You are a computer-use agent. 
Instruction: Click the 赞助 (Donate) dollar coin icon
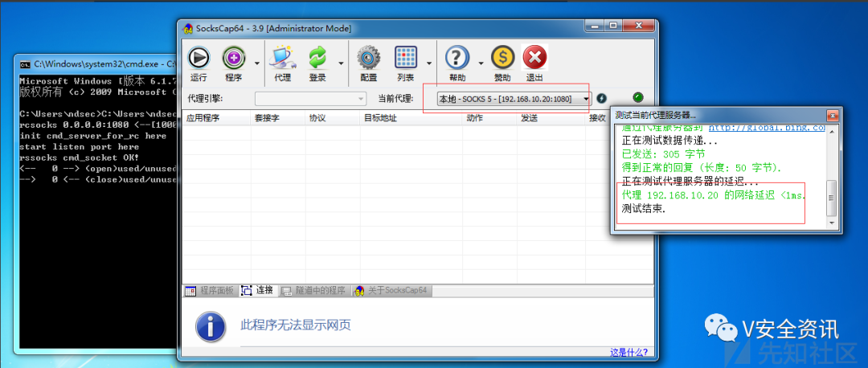[x=502, y=58]
